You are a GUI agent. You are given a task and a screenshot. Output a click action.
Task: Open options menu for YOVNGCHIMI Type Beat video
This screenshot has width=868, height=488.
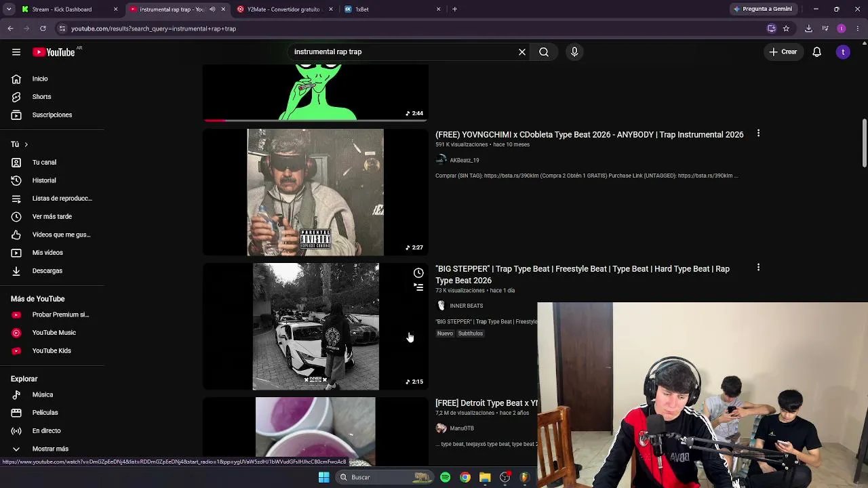(758, 134)
